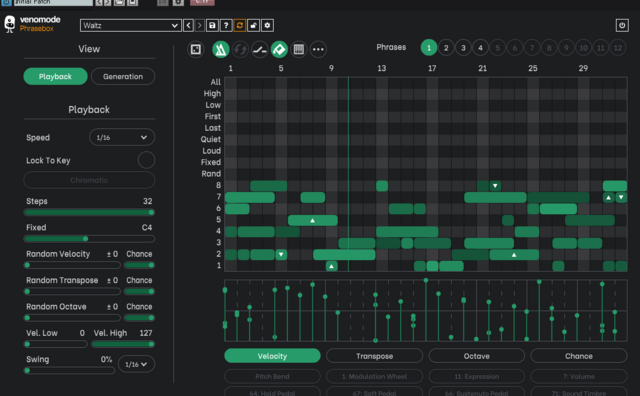The height and width of the screenshot is (396, 640).
Task: Save the current preset via floppy icon
Action: click(212, 25)
